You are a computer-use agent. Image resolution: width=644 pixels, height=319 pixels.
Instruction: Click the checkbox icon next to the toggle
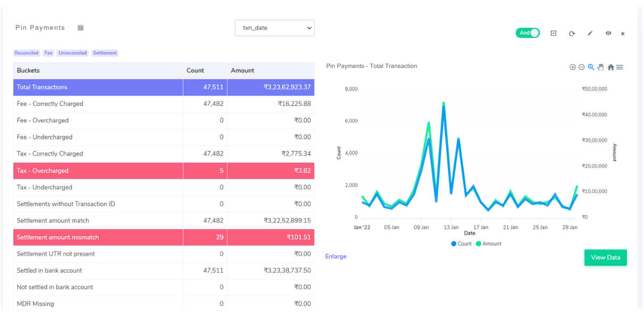coord(554,33)
